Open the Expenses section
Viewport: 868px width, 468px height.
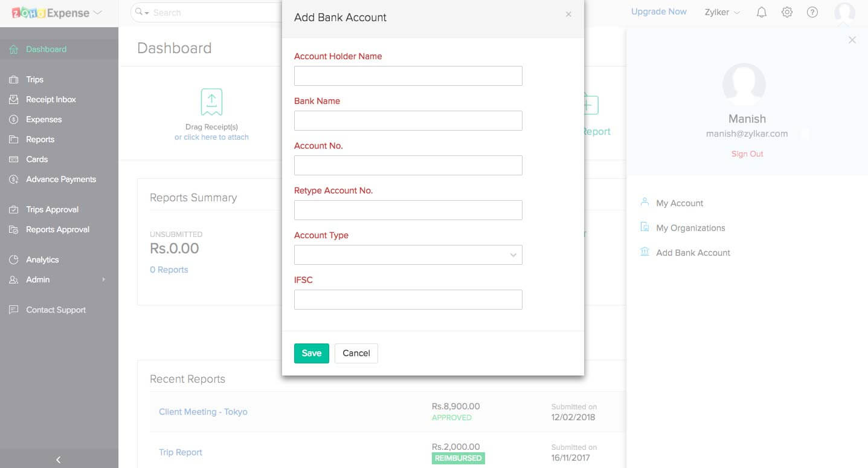42,119
